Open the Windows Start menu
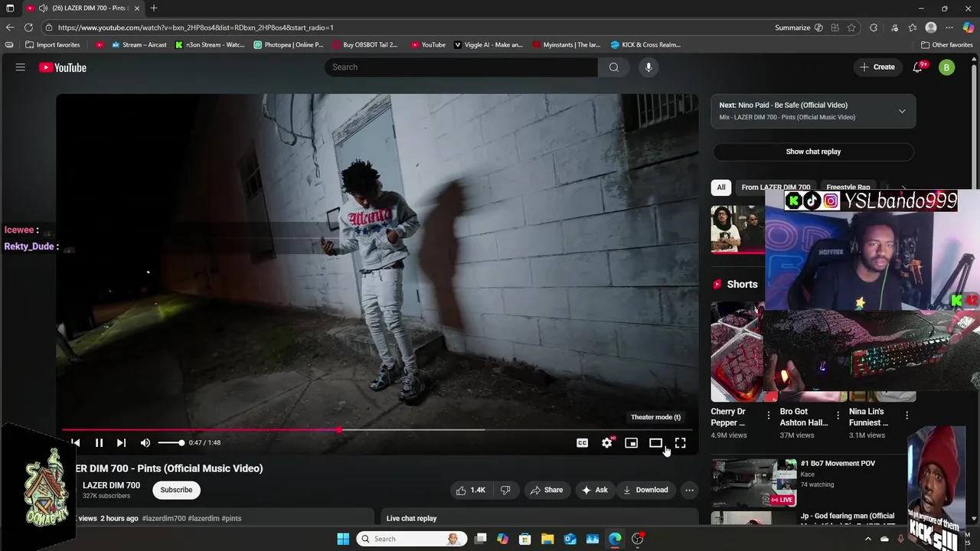 (343, 539)
